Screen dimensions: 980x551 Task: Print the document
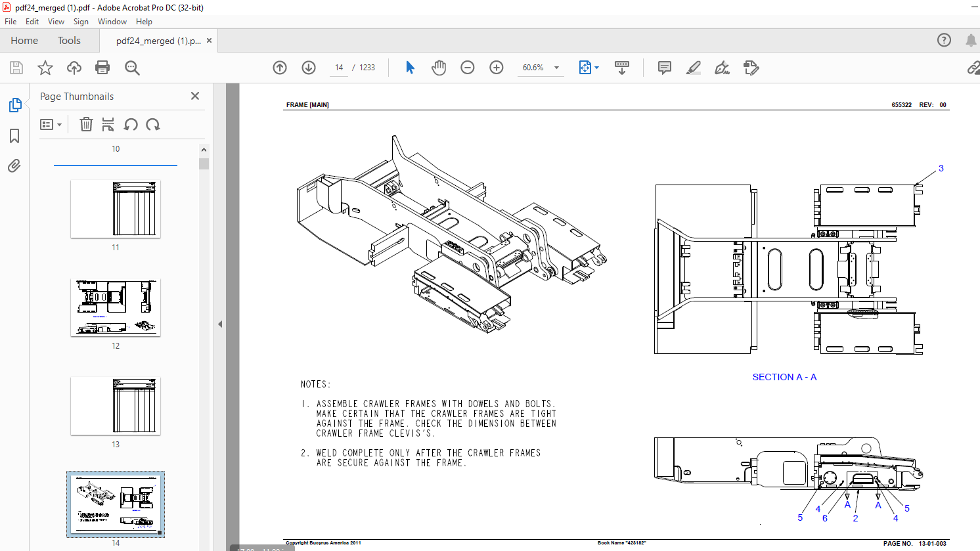(102, 68)
